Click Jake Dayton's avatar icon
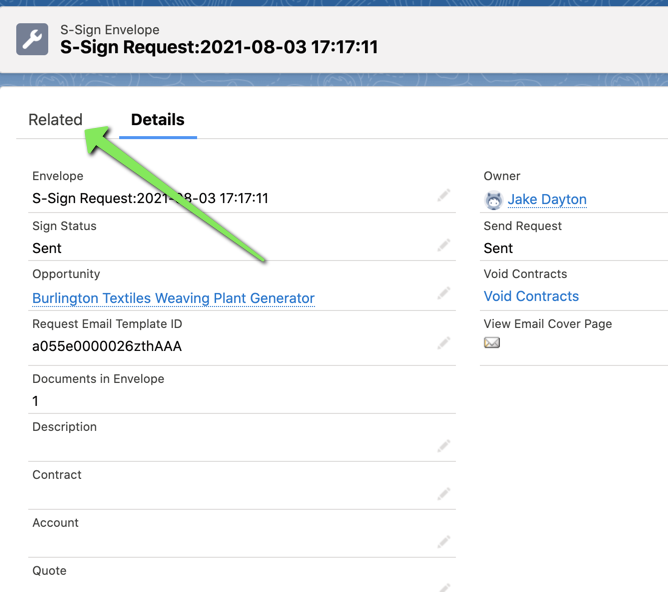The height and width of the screenshot is (592, 668). [x=494, y=200]
